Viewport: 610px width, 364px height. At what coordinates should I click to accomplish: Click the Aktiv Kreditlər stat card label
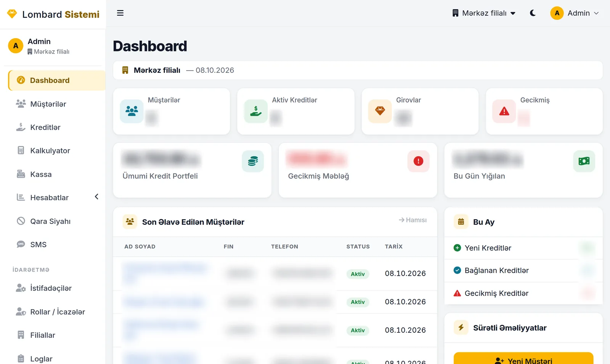294,100
